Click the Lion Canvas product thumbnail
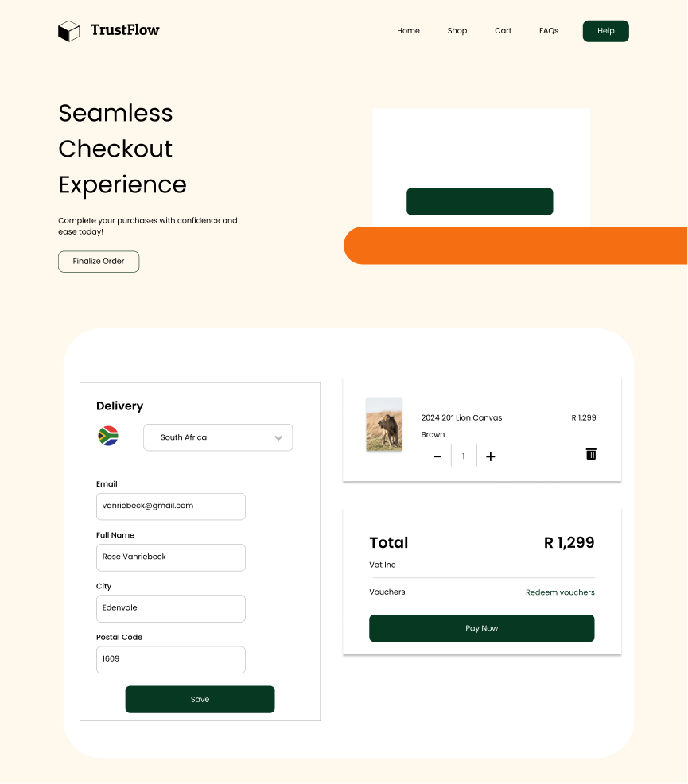The height and width of the screenshot is (784, 688). pos(384,424)
